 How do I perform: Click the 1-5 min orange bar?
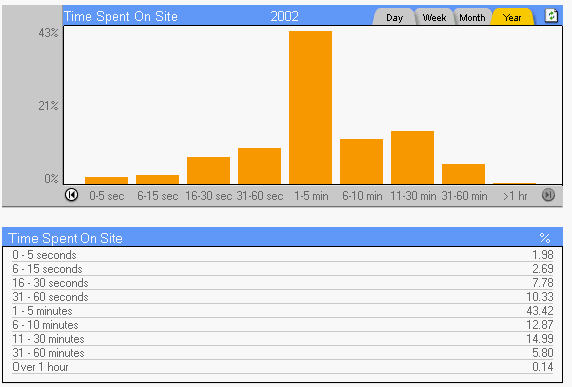310,108
